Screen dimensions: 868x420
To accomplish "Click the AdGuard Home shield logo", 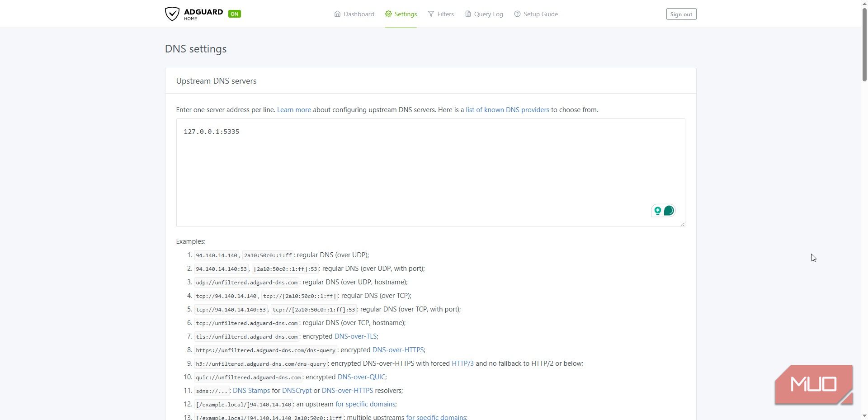I will pyautogui.click(x=172, y=14).
